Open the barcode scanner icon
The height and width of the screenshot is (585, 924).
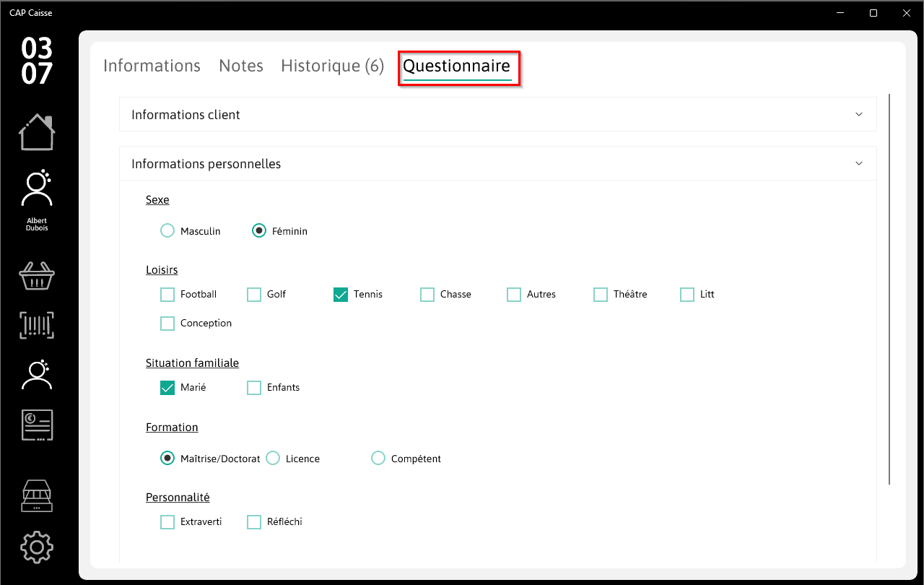tap(37, 326)
